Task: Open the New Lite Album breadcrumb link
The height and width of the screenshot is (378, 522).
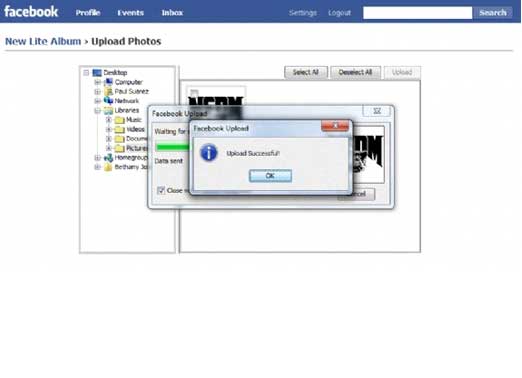Action: (x=43, y=41)
